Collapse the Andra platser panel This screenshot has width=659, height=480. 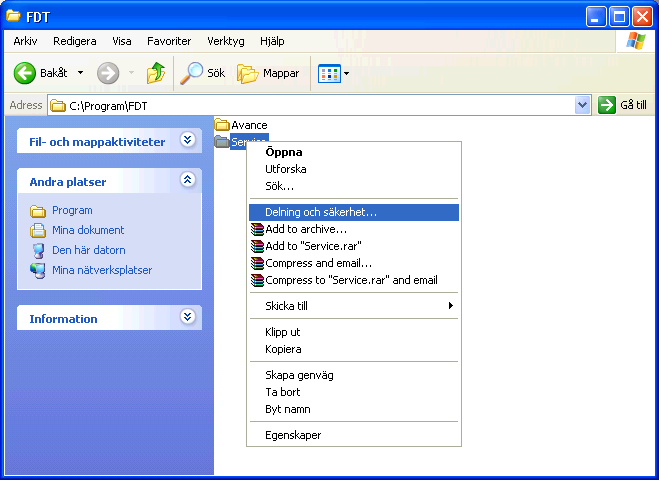click(187, 181)
